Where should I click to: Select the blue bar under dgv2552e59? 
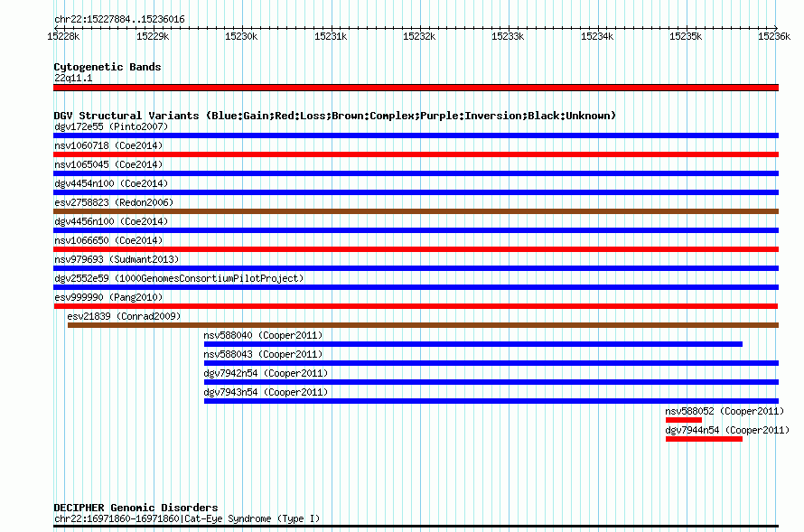[416, 287]
